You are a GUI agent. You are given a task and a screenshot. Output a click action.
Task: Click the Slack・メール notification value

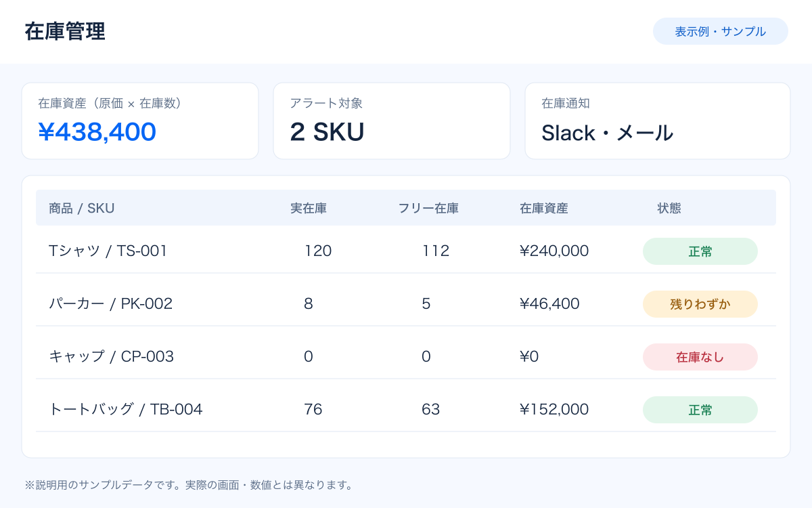pos(607,133)
